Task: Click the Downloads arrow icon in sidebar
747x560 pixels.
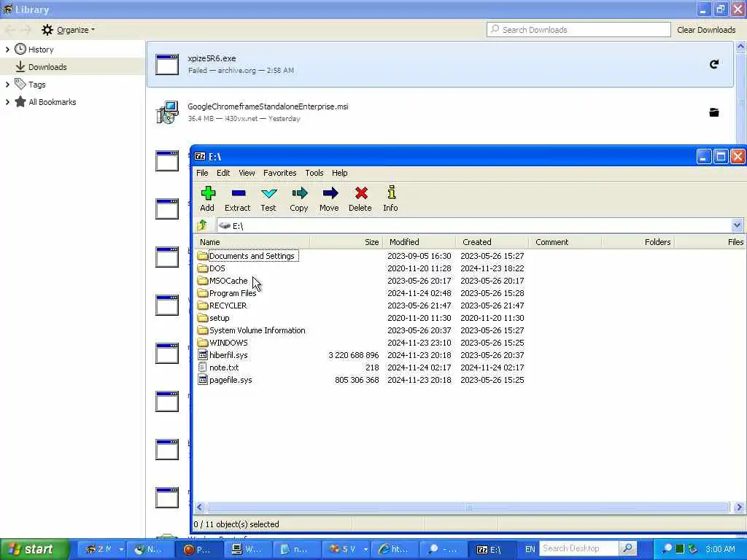Action: pyautogui.click(x=20, y=66)
